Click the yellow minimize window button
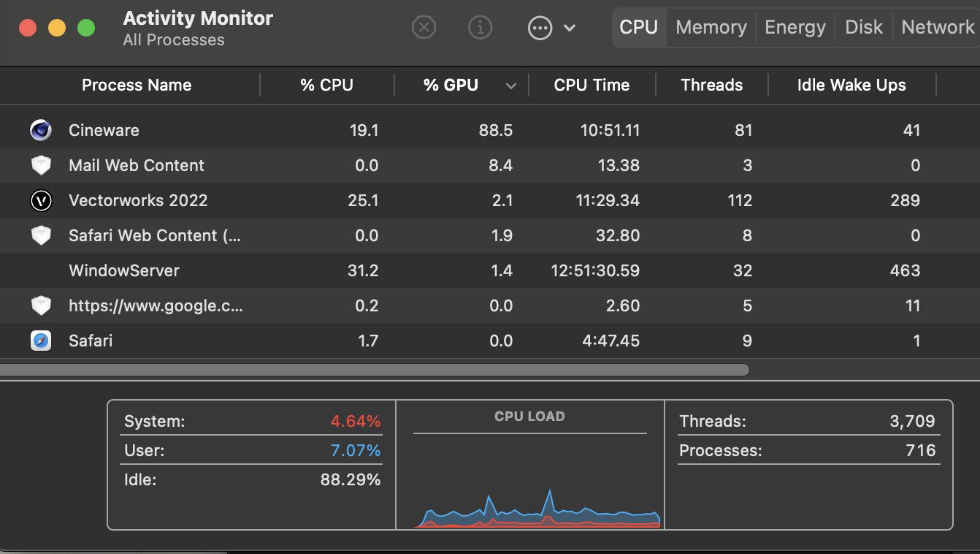Image resolution: width=980 pixels, height=554 pixels. (57, 28)
